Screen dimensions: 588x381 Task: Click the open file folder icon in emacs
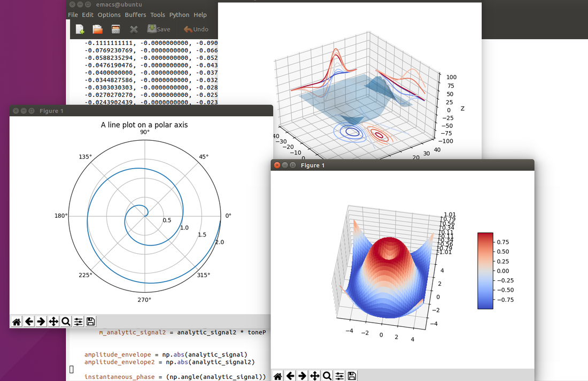pos(97,29)
